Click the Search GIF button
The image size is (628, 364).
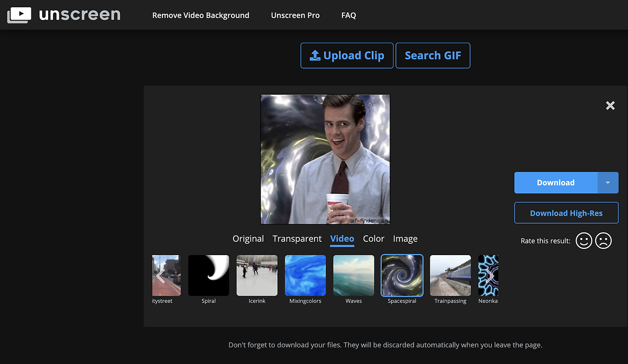click(x=433, y=55)
